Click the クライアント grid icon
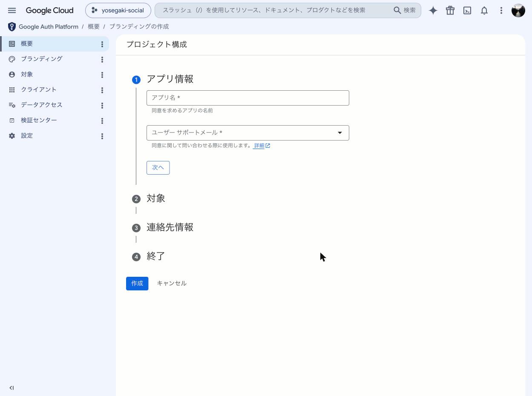The height and width of the screenshot is (396, 532). (x=12, y=90)
